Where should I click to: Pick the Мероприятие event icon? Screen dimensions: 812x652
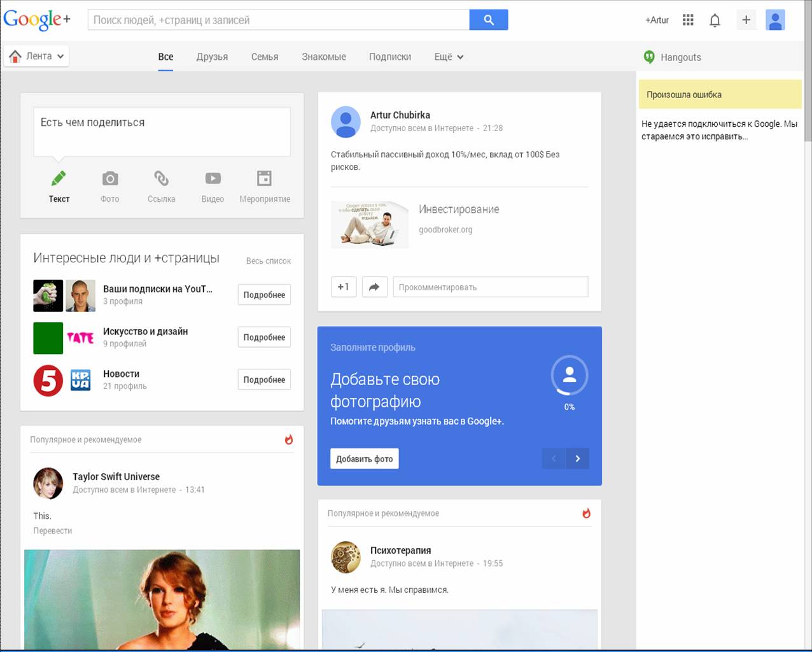tap(264, 179)
